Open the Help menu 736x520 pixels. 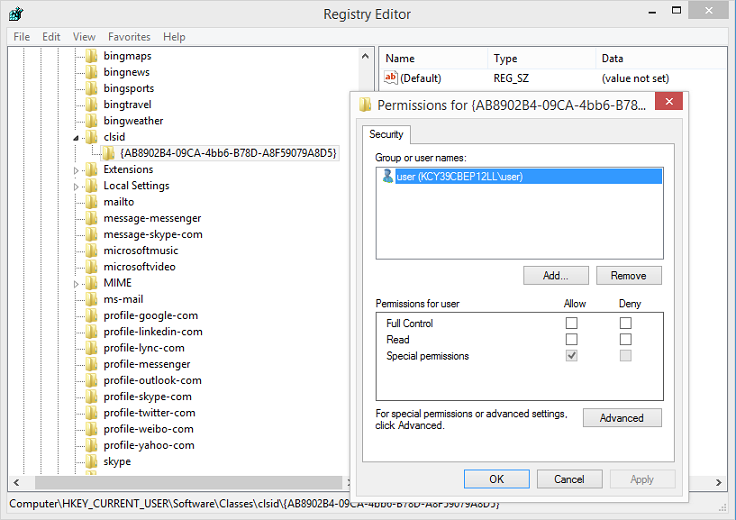[174, 37]
